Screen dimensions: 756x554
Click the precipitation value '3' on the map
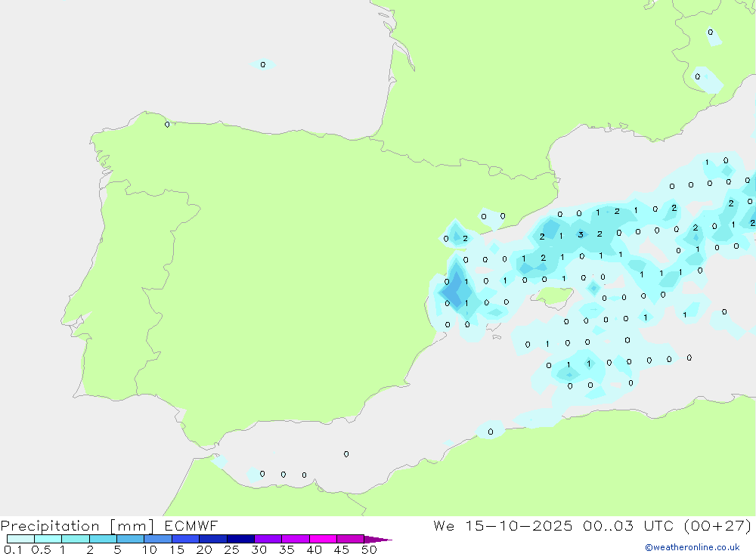pos(581,235)
